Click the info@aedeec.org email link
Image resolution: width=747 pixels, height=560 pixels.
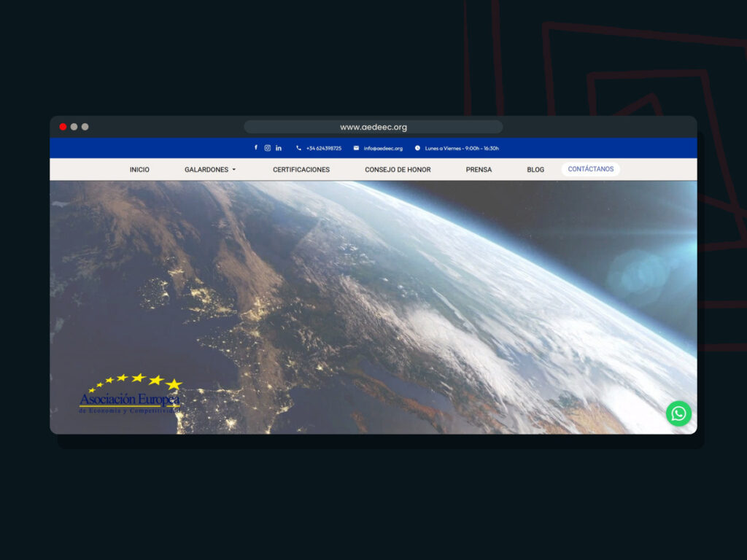383,148
